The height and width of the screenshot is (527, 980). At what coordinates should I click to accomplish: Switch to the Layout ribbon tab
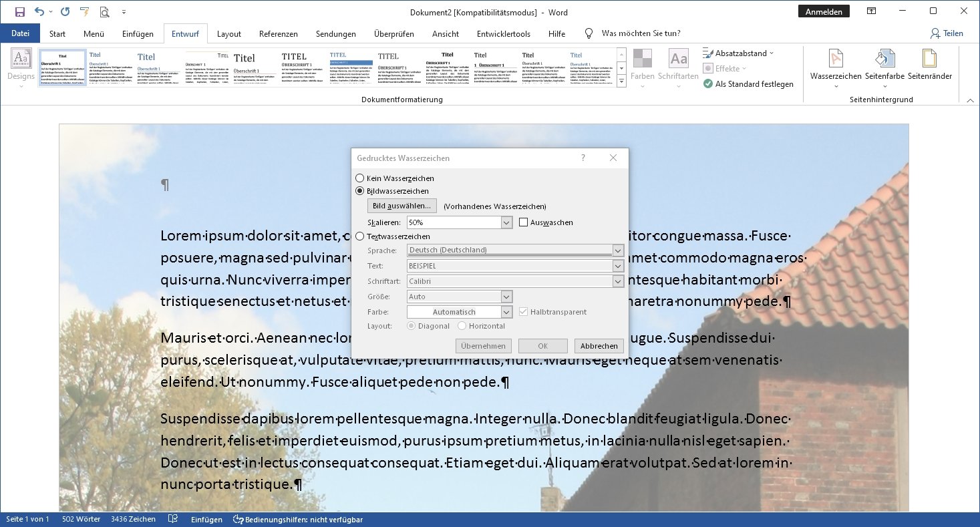click(x=229, y=34)
